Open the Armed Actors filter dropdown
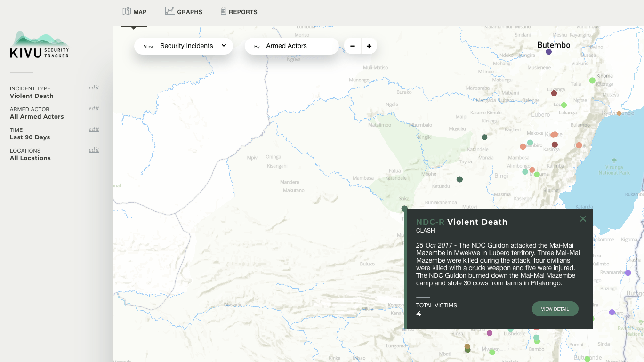The height and width of the screenshot is (362, 644). (291, 46)
